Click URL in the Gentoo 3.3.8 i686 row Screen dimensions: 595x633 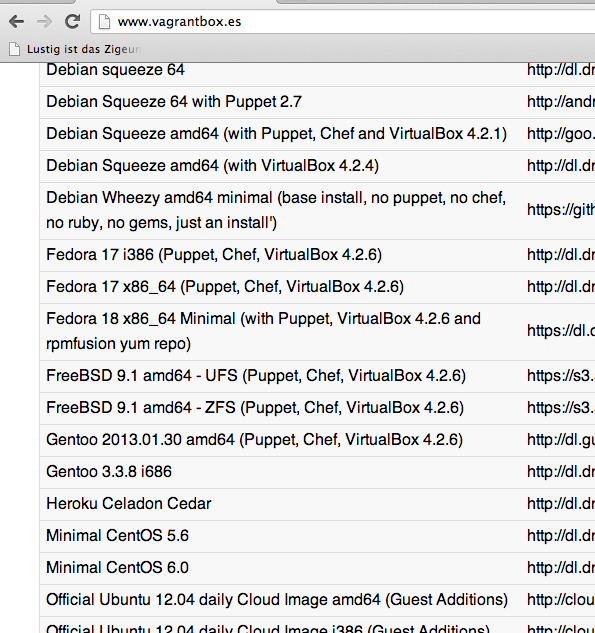(x=561, y=472)
